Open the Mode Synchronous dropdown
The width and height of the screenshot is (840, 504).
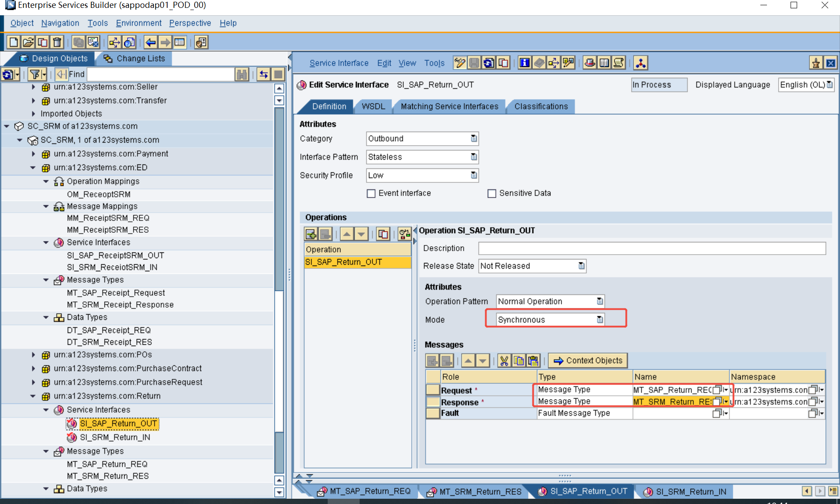tap(600, 320)
